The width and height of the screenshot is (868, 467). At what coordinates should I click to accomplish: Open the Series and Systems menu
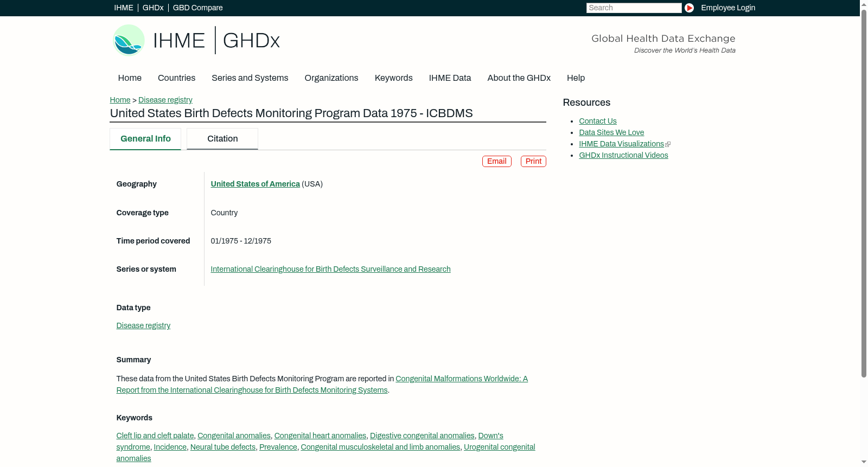pyautogui.click(x=250, y=78)
